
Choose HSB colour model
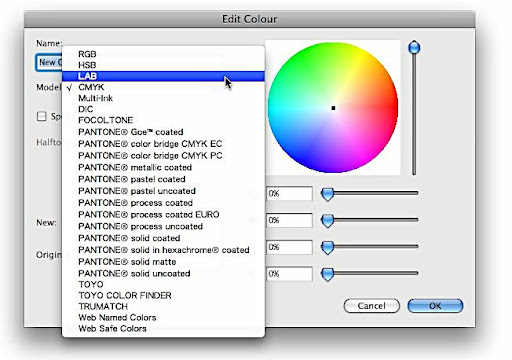[x=163, y=65]
